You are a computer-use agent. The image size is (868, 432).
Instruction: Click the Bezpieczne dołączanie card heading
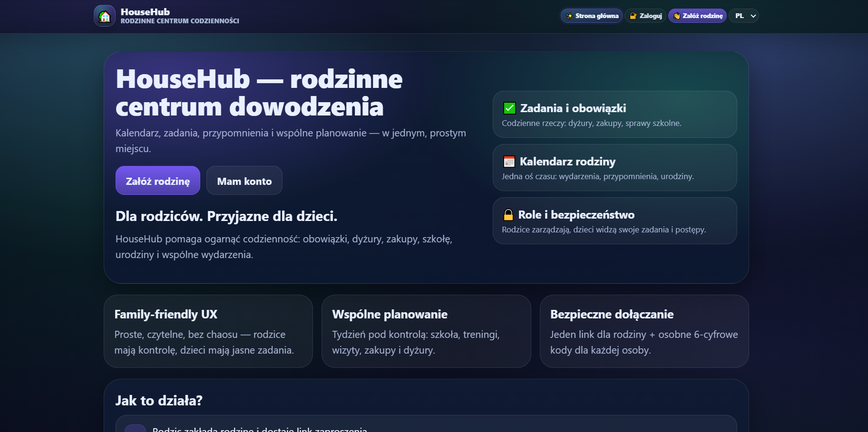[612, 314]
